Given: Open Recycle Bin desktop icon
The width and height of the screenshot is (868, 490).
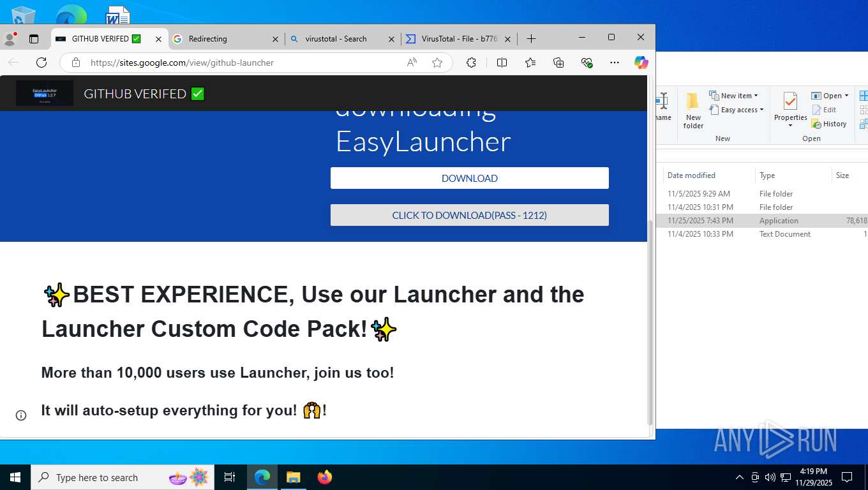Looking at the screenshot, I should [x=24, y=14].
